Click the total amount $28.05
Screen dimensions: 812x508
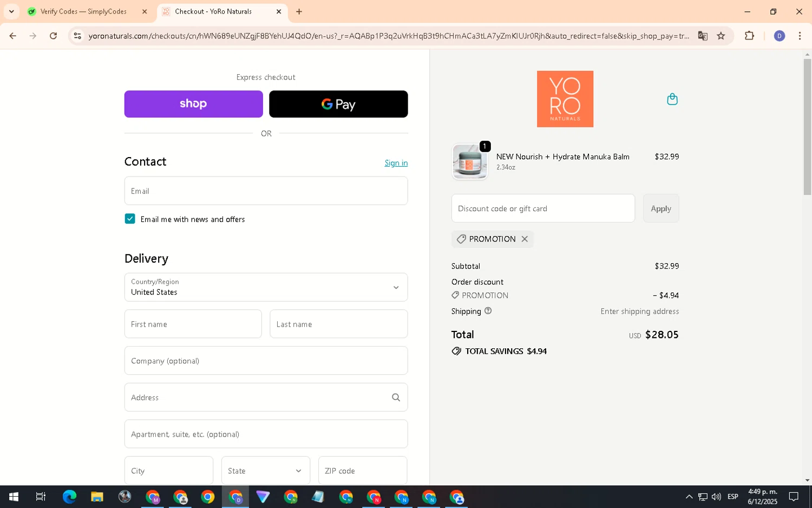point(662,335)
